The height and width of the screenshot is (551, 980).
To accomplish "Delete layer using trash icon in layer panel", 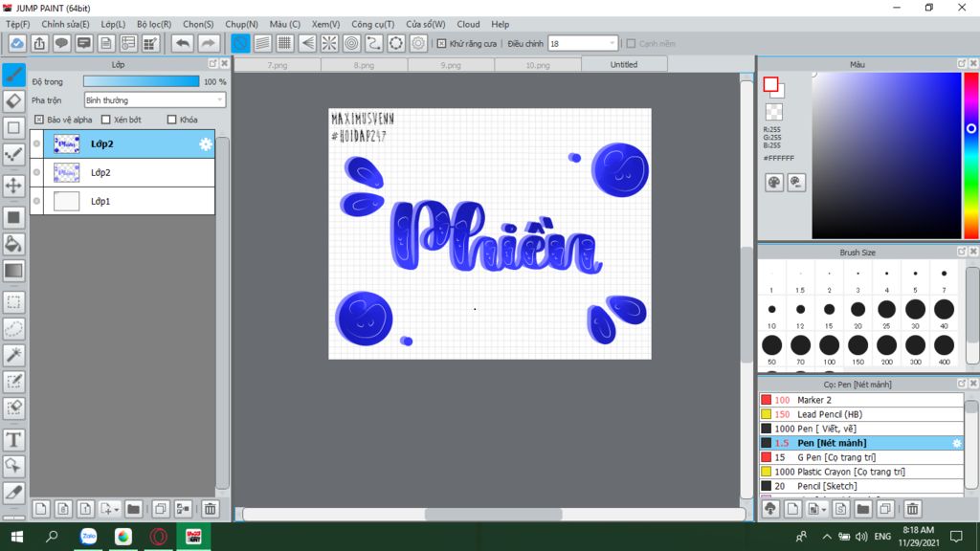I will point(210,509).
